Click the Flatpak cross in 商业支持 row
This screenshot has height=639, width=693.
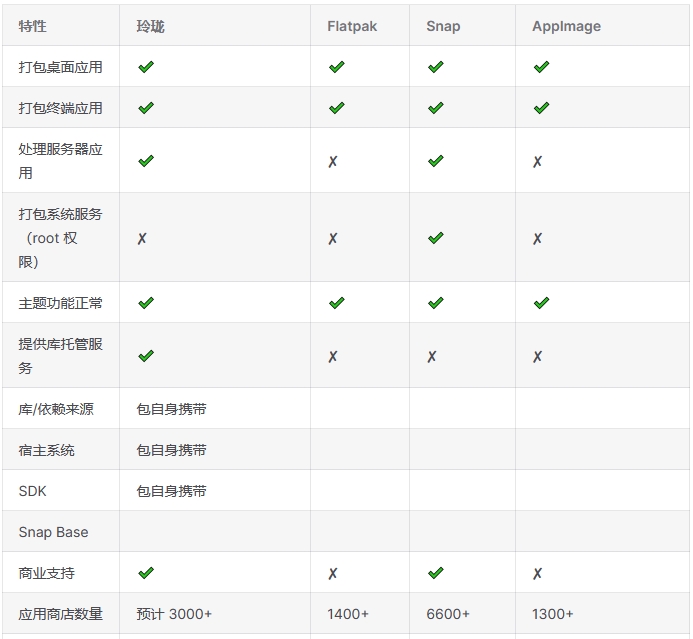point(333,574)
